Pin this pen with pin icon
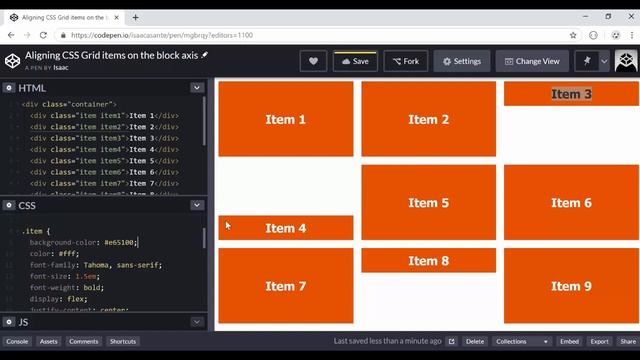The height and width of the screenshot is (360, 640). 587,61
